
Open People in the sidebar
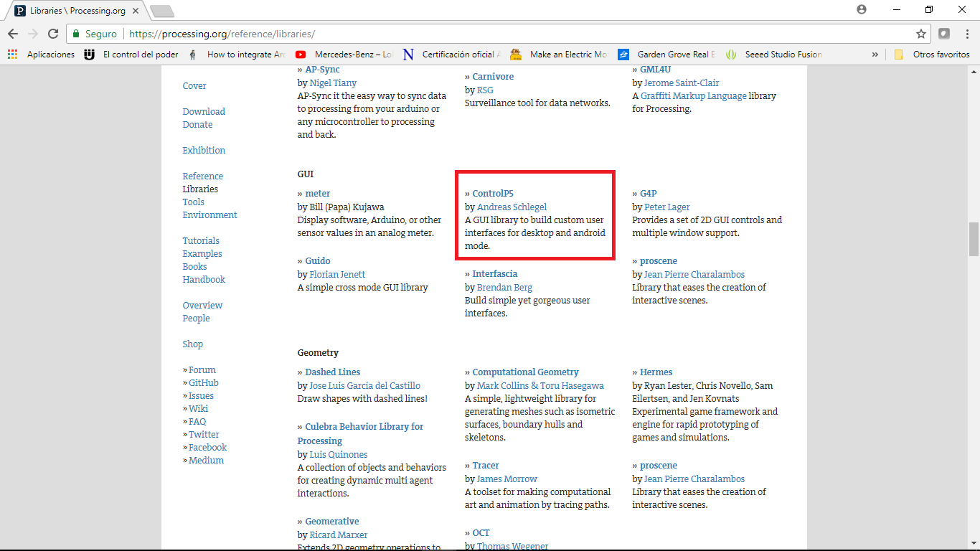[196, 319]
